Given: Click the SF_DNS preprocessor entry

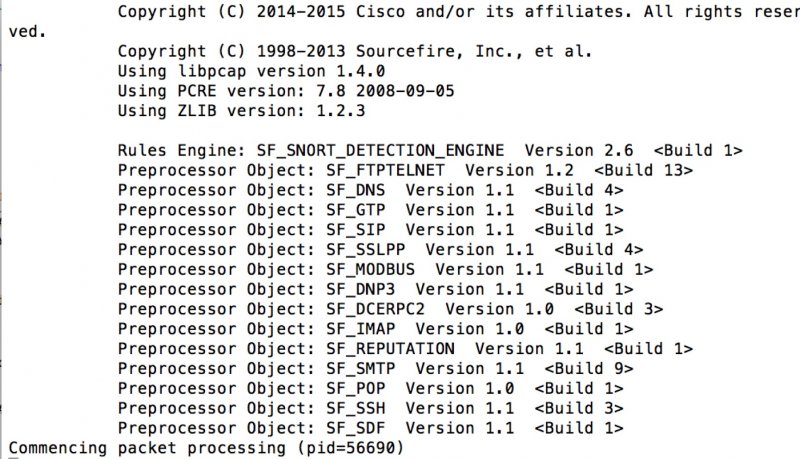Looking at the screenshot, I should pos(370,191).
